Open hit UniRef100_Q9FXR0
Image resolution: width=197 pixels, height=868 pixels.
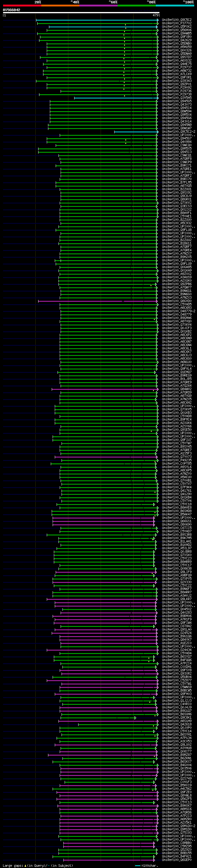click(177, 37)
